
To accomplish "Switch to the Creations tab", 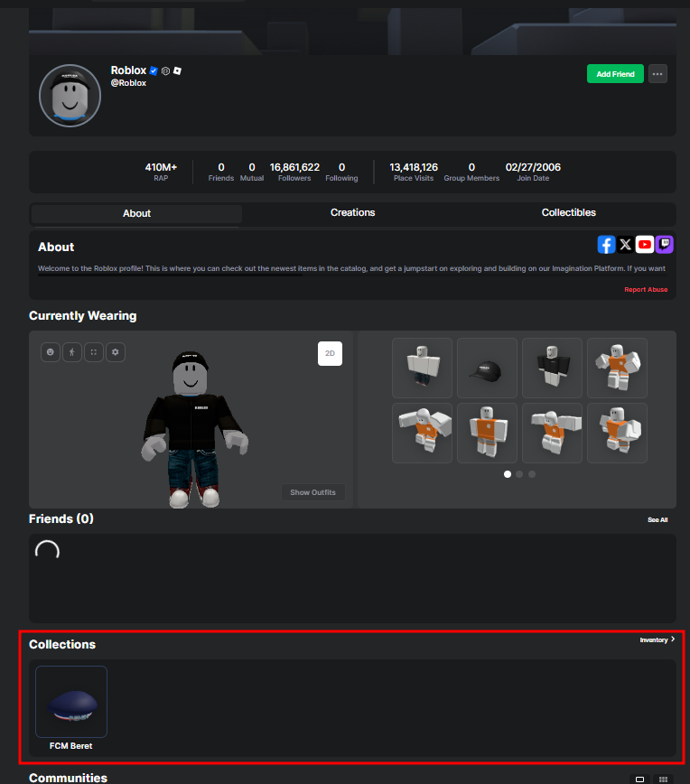I will click(352, 212).
